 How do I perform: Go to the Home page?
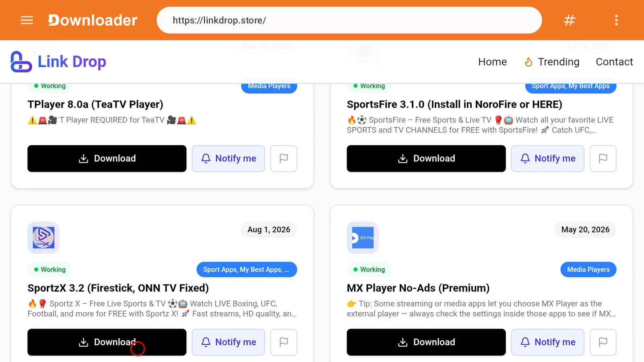(x=492, y=62)
